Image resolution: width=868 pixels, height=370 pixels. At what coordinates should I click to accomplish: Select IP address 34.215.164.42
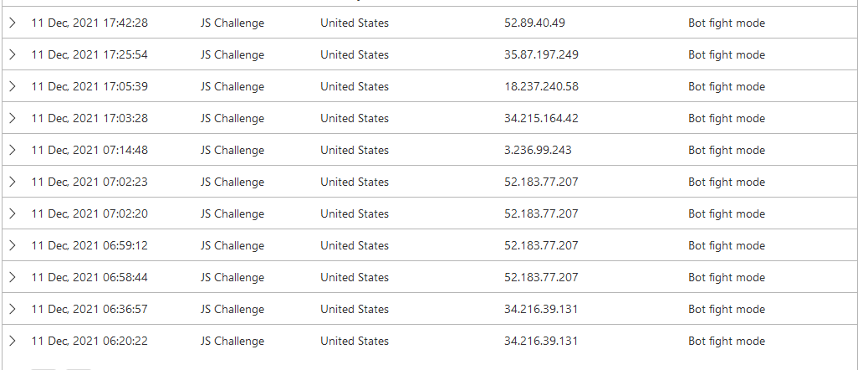tap(541, 119)
